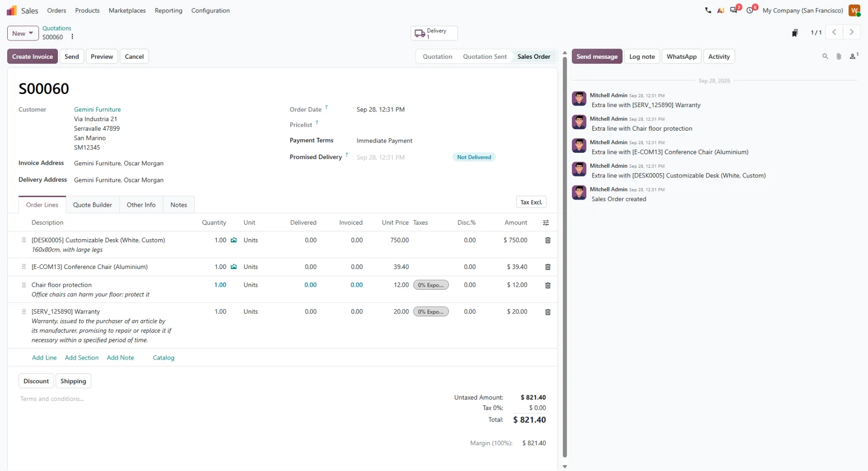Expand the New button dropdown
Screen dimensions: 868x471
(x=23, y=33)
